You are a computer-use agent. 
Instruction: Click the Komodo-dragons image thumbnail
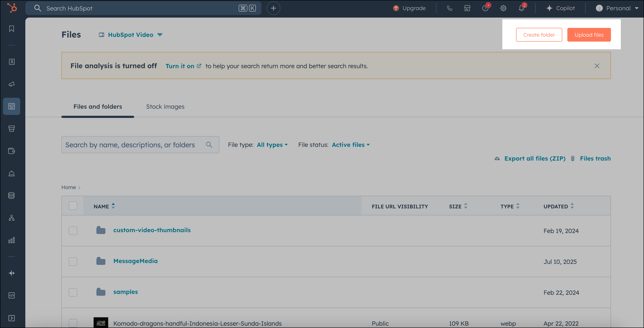(101, 322)
